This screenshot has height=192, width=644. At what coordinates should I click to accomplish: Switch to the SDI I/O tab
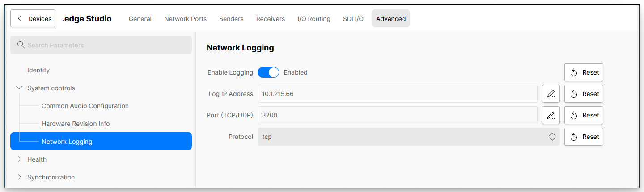tap(353, 19)
